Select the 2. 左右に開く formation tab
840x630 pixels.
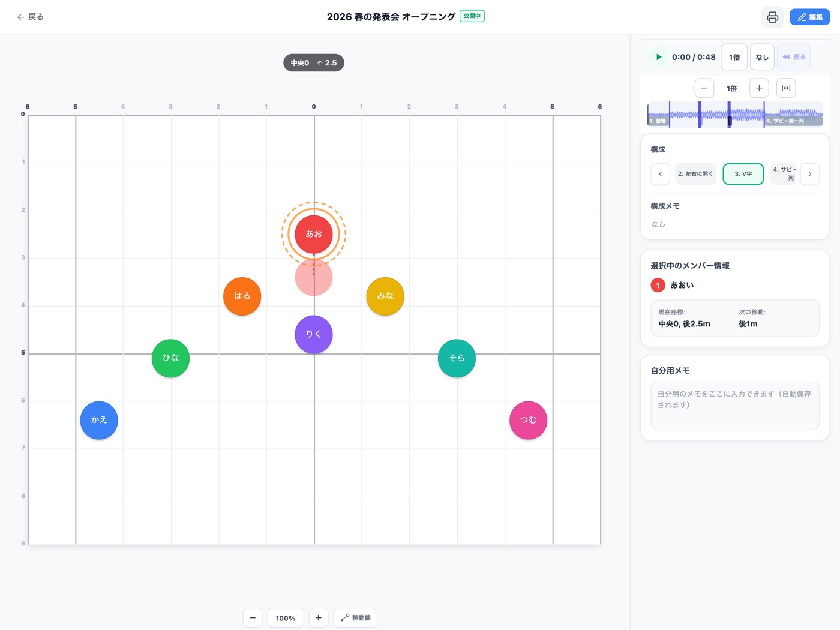[x=695, y=174]
